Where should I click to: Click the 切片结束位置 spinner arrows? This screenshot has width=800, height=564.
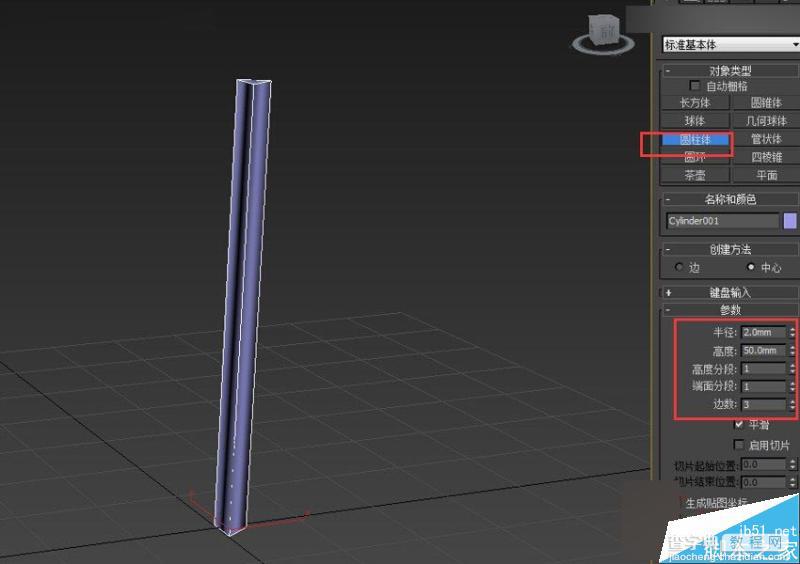[792, 482]
